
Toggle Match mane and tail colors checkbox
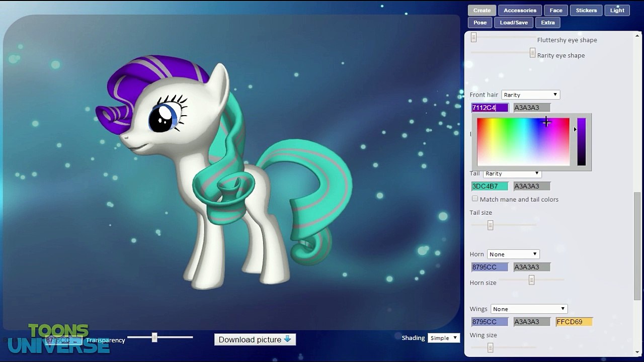(x=475, y=199)
